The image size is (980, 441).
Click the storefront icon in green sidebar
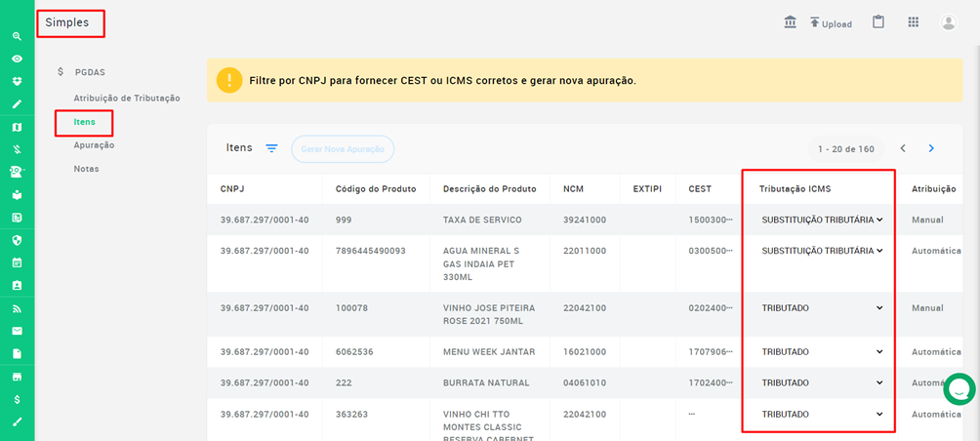[x=17, y=377]
